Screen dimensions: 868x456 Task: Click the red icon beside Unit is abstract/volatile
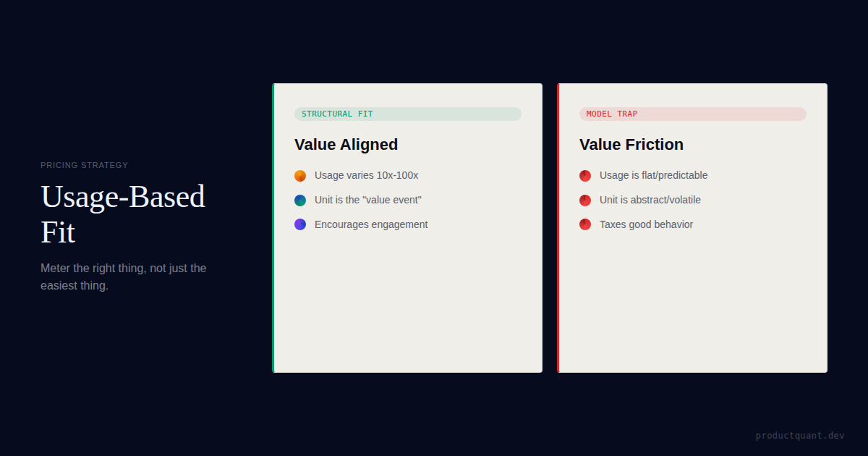[585, 200]
